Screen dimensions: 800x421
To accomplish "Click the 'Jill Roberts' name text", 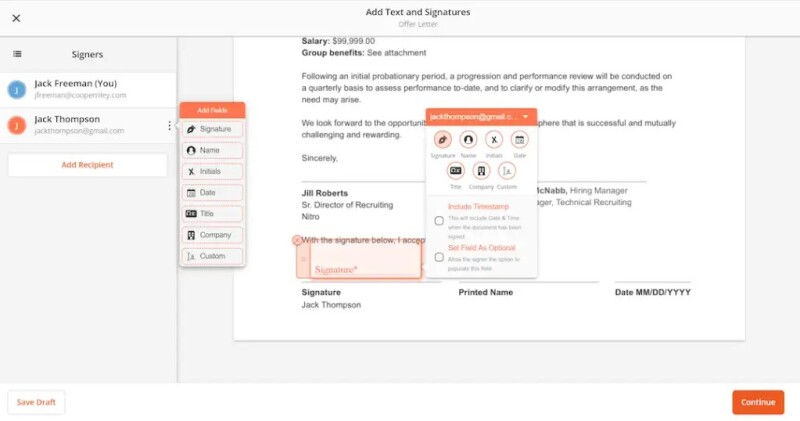I will click(x=324, y=193).
